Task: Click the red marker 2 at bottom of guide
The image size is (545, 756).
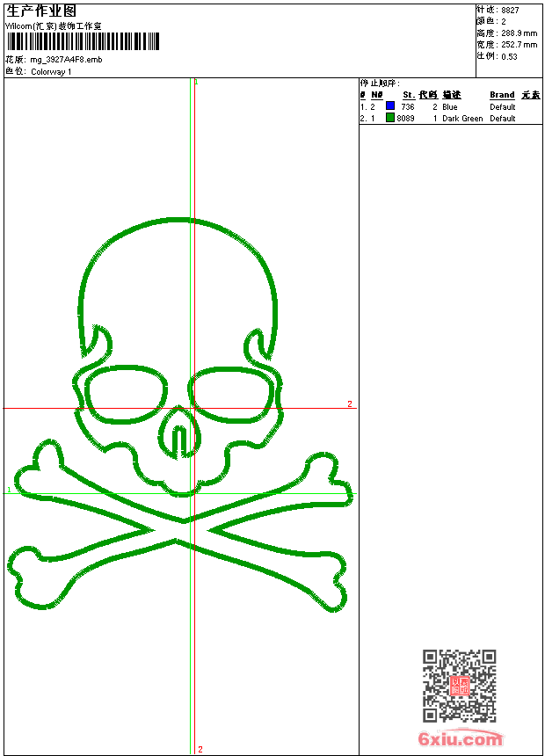Action: (200, 749)
